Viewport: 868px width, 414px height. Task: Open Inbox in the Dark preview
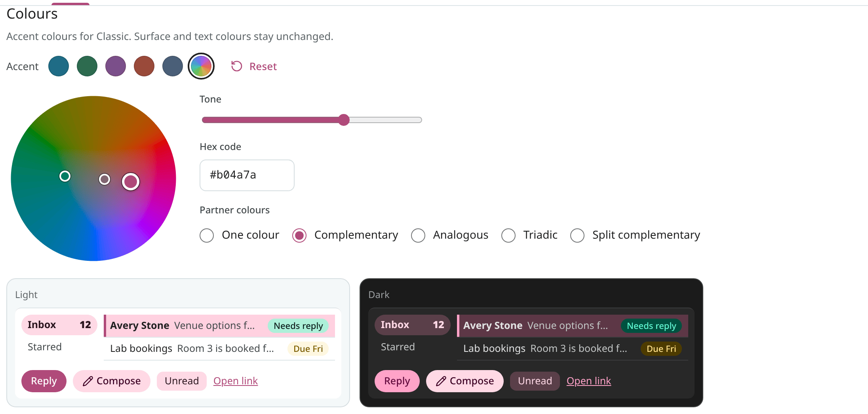[x=413, y=325]
